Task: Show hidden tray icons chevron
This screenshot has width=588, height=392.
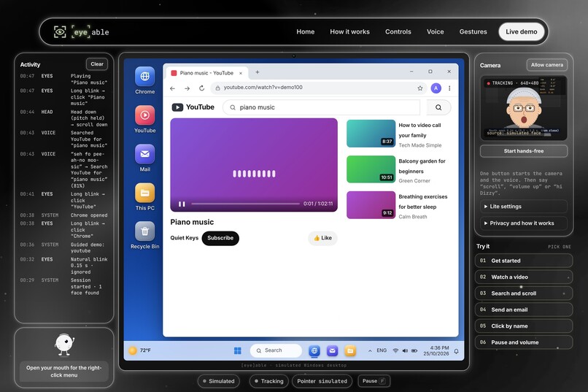Action: (x=370, y=350)
